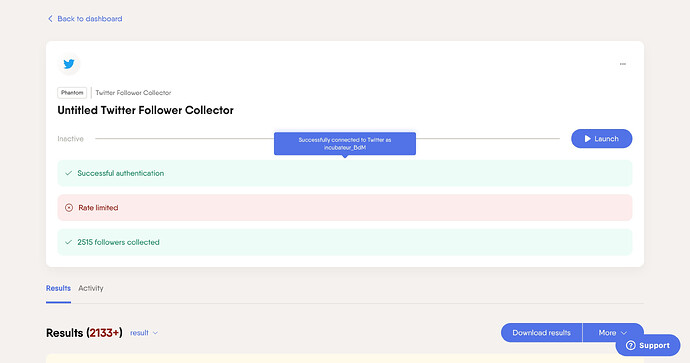Click the Twitter bird logo icon
Screen dimensions: 690x363
pyautogui.click(x=69, y=64)
